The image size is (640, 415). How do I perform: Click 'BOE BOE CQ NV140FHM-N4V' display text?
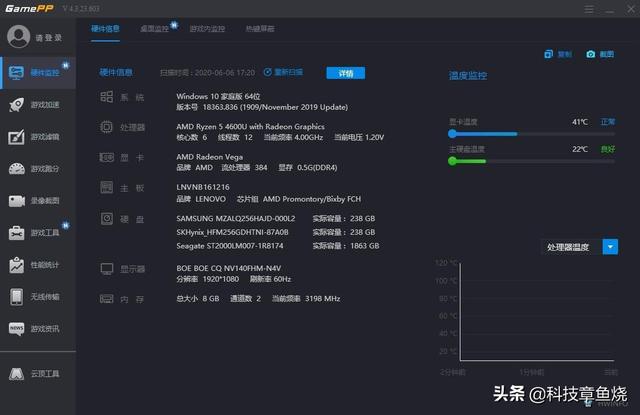[229, 268]
